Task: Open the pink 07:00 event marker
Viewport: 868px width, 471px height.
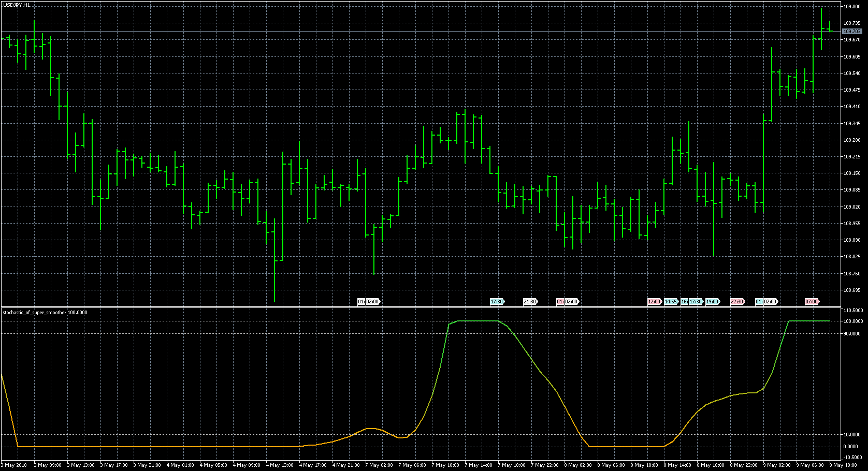Action: [812, 302]
